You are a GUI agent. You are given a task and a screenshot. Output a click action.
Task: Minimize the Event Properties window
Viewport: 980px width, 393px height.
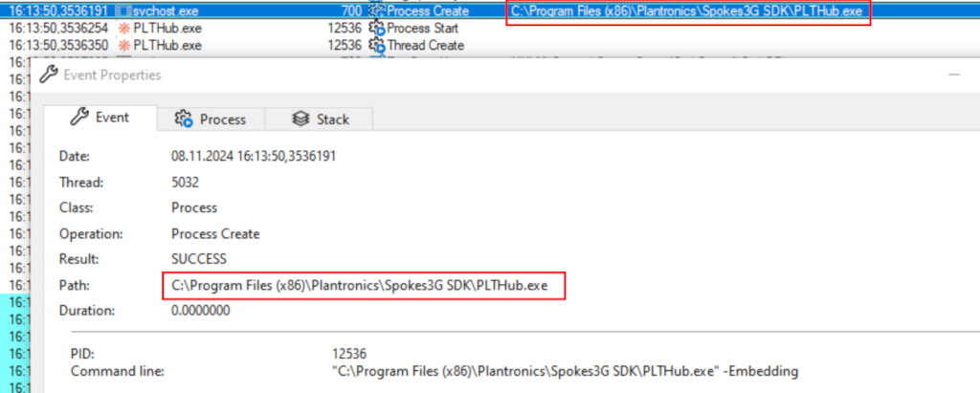(954, 75)
